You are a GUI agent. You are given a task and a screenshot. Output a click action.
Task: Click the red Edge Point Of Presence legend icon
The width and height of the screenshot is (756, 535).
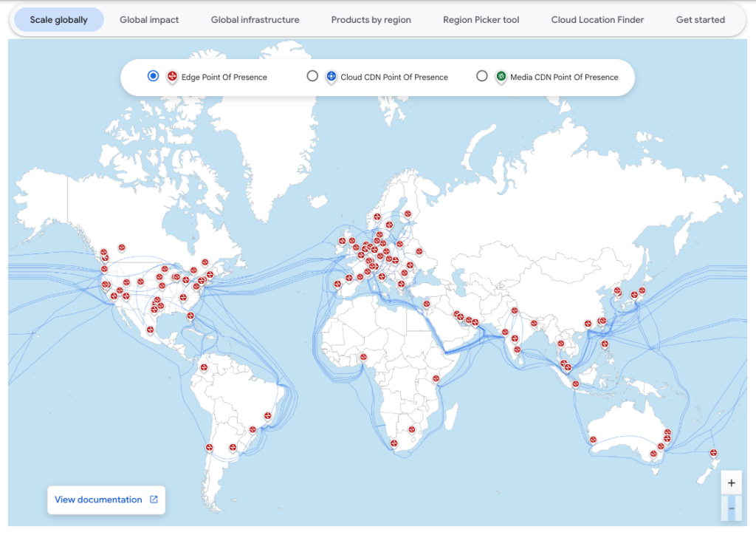click(172, 77)
